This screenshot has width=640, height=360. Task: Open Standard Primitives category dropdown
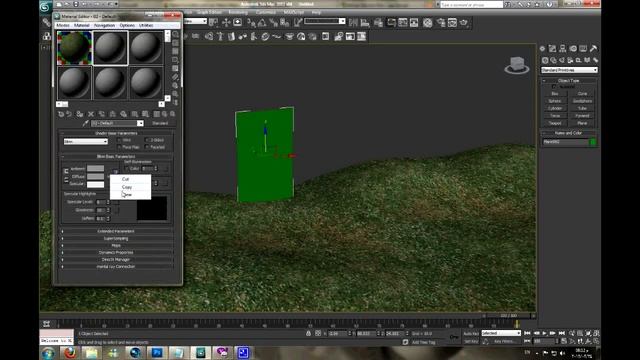click(569, 70)
